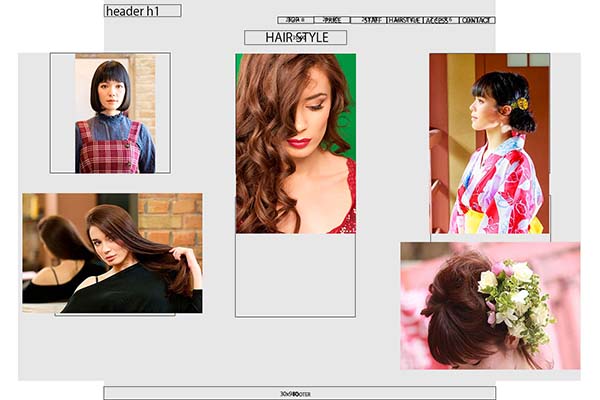Open the updo with white flowers photo
Image resolution: width=600 pixels, height=400 pixels.
(490, 305)
